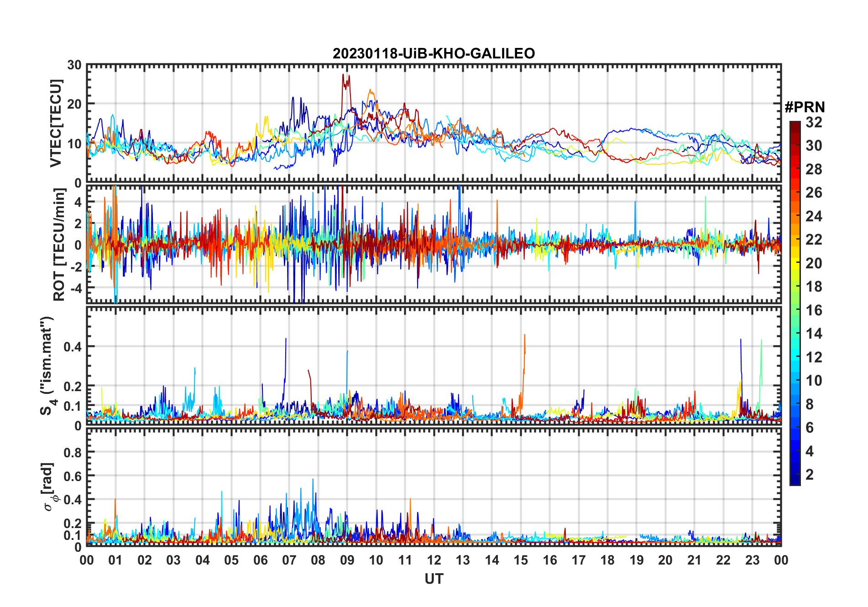This screenshot has width=868, height=607.
Task: Click the VTEC[TECU] y-axis label
Action: pyautogui.click(x=56, y=123)
